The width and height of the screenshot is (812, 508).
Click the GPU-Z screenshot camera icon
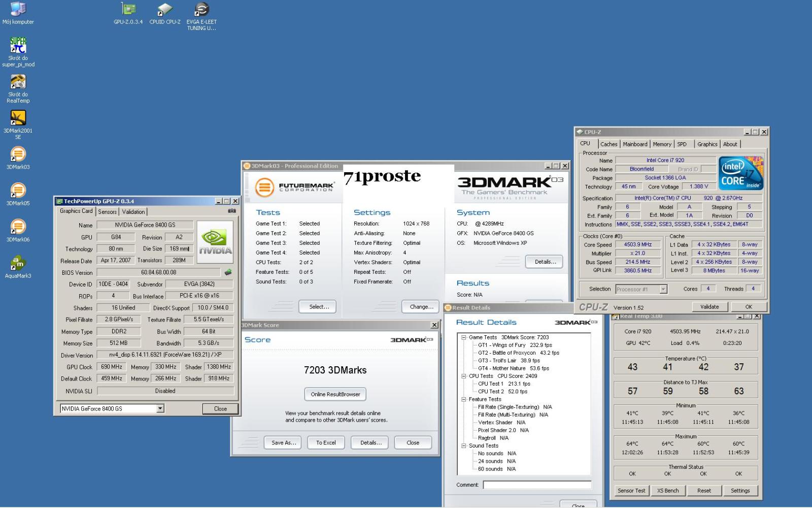click(x=232, y=211)
